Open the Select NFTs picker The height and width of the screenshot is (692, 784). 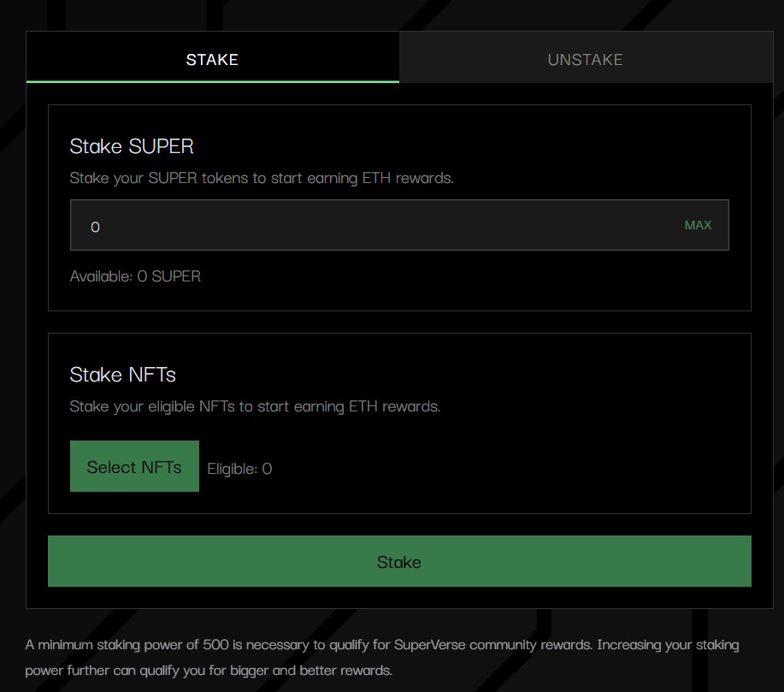134,466
